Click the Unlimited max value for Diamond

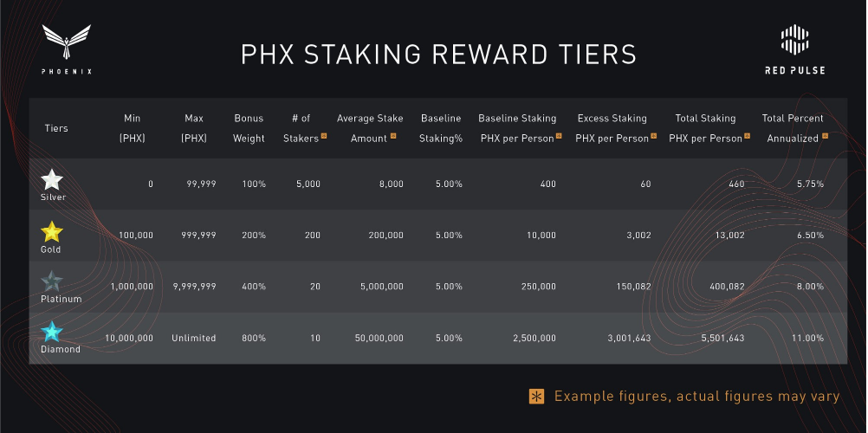tap(194, 339)
